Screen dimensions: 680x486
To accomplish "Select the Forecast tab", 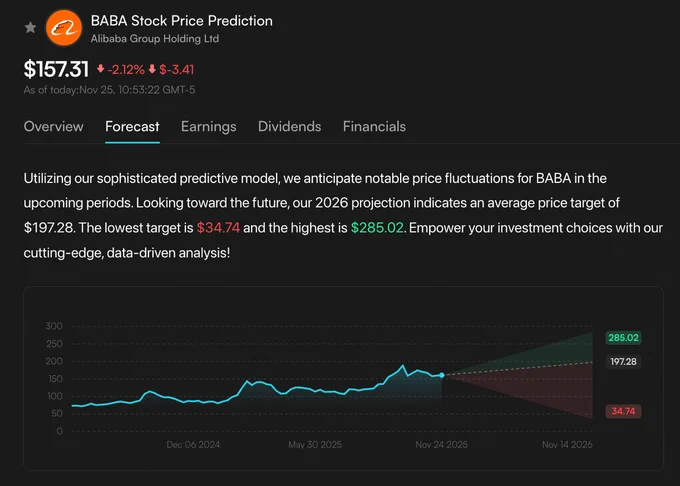I will [132, 126].
